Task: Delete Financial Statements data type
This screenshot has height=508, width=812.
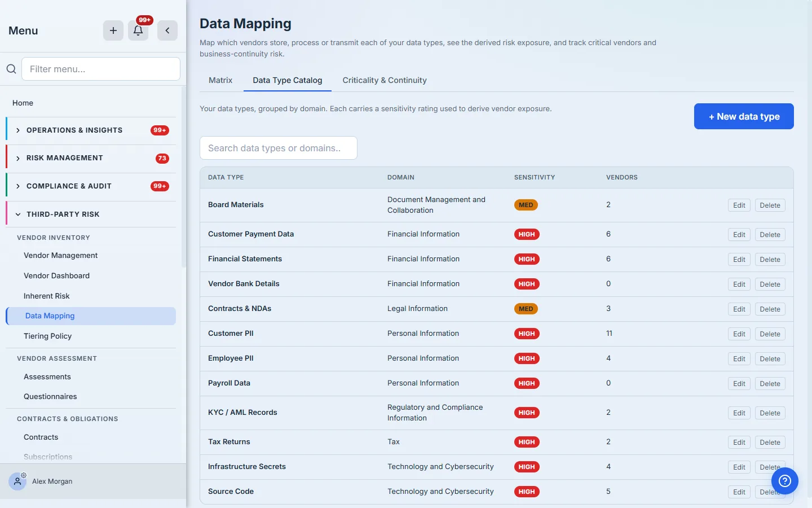Action: coord(770,260)
